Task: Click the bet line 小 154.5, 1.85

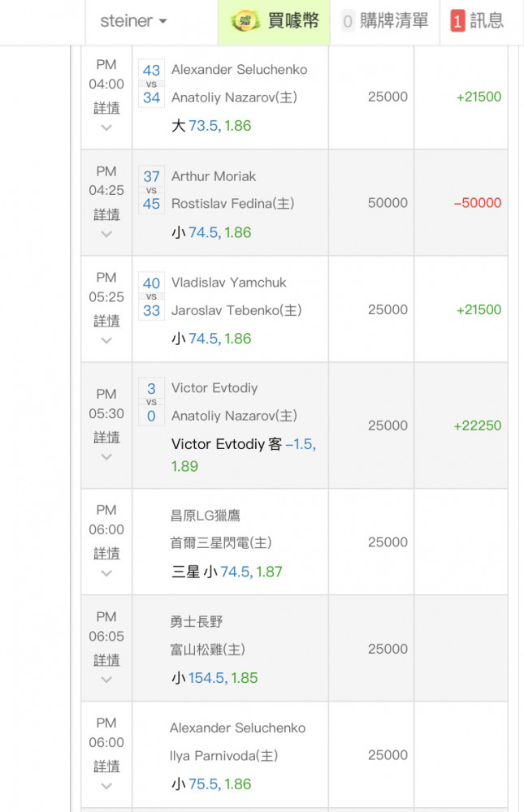Action: (214, 677)
